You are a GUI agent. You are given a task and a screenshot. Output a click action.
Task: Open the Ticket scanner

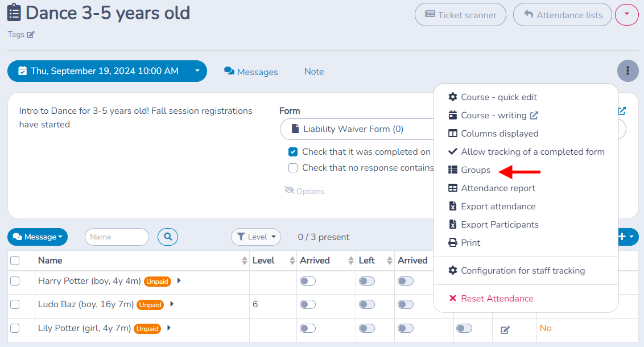(460, 15)
